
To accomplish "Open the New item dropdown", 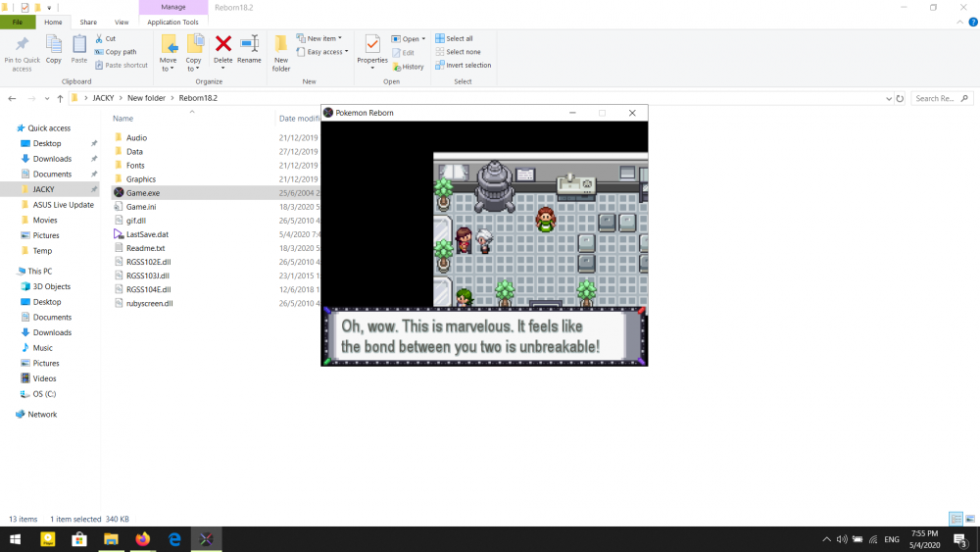I will point(319,39).
